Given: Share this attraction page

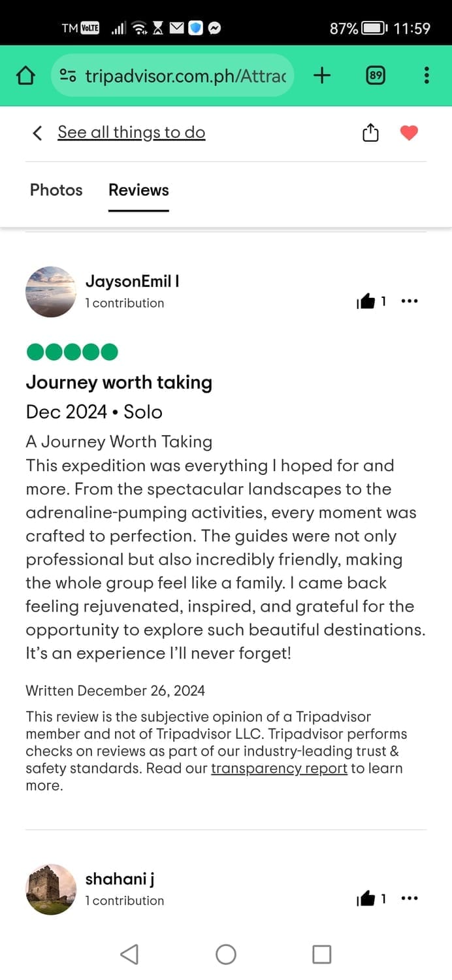Looking at the screenshot, I should pyautogui.click(x=370, y=133).
